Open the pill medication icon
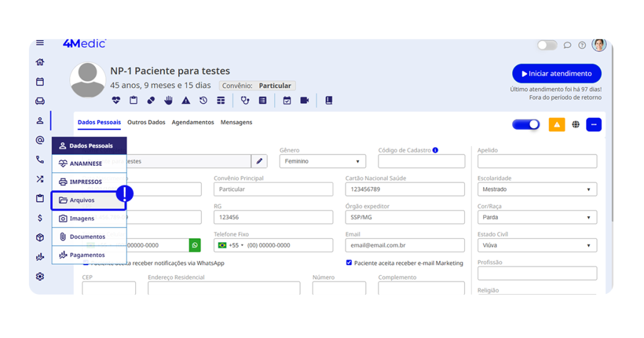The image size is (644, 338). pyautogui.click(x=151, y=101)
